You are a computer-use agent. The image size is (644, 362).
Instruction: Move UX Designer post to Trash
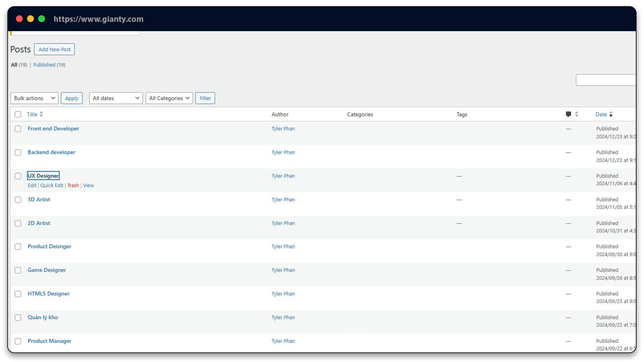pos(73,185)
